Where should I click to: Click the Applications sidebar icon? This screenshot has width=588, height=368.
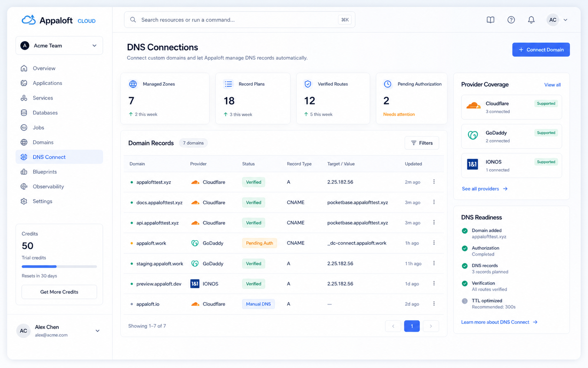pyautogui.click(x=24, y=83)
